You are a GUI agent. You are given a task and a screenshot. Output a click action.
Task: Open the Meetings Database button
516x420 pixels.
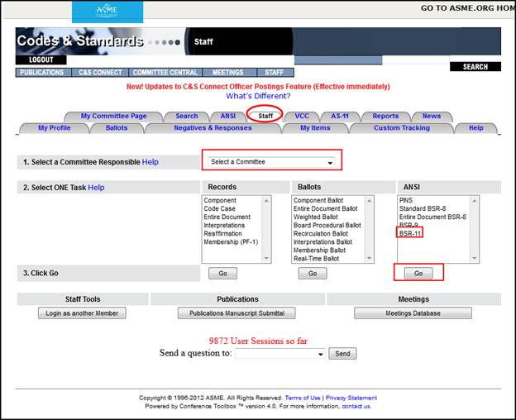[413, 313]
